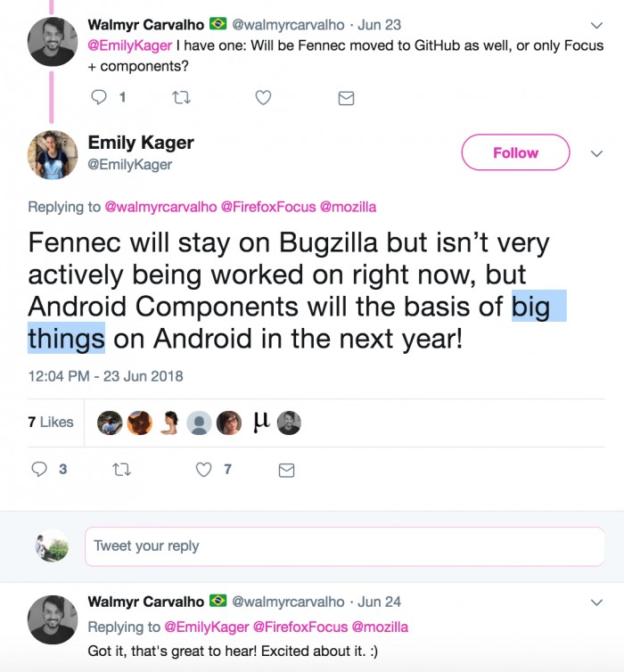Open Emily Kager's profile picture
The image size is (624, 672).
(x=52, y=155)
